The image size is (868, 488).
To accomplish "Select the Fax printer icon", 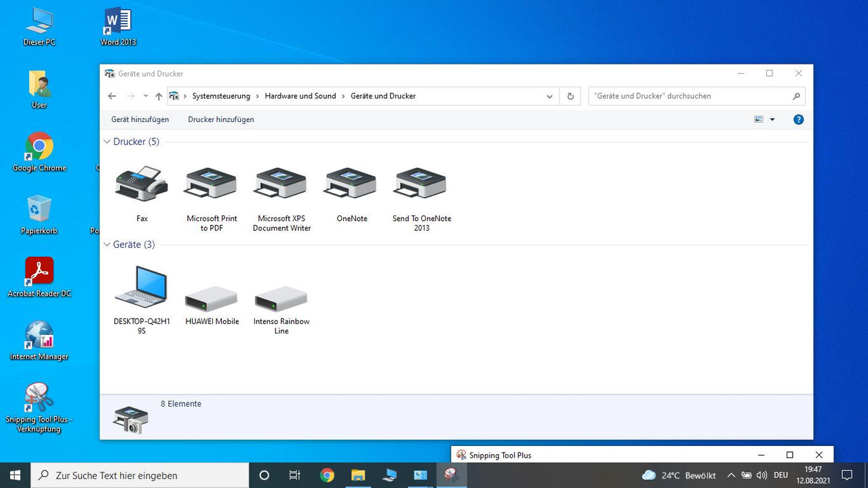I will pos(141,184).
